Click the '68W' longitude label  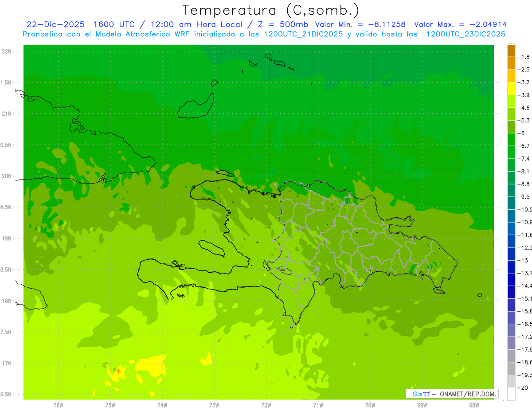(x=474, y=405)
